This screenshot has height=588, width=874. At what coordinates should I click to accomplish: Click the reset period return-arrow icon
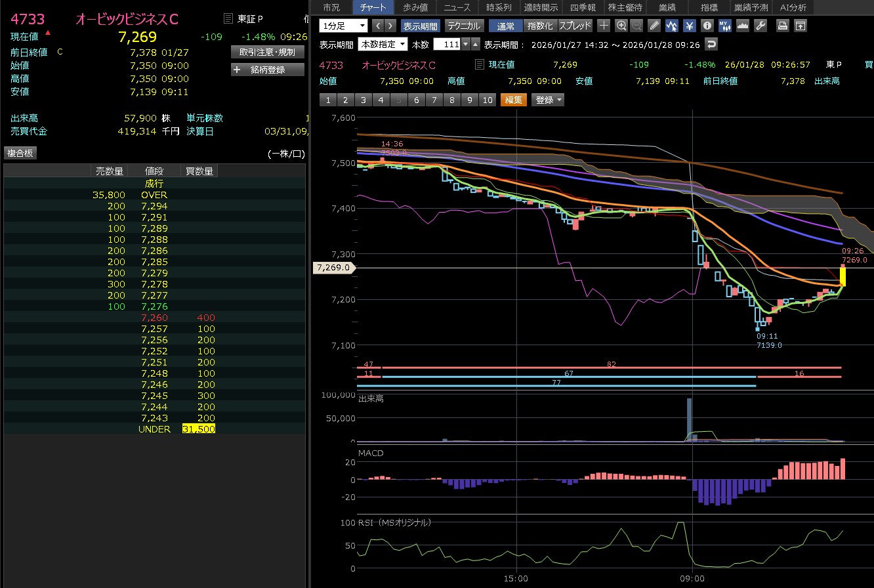(711, 44)
